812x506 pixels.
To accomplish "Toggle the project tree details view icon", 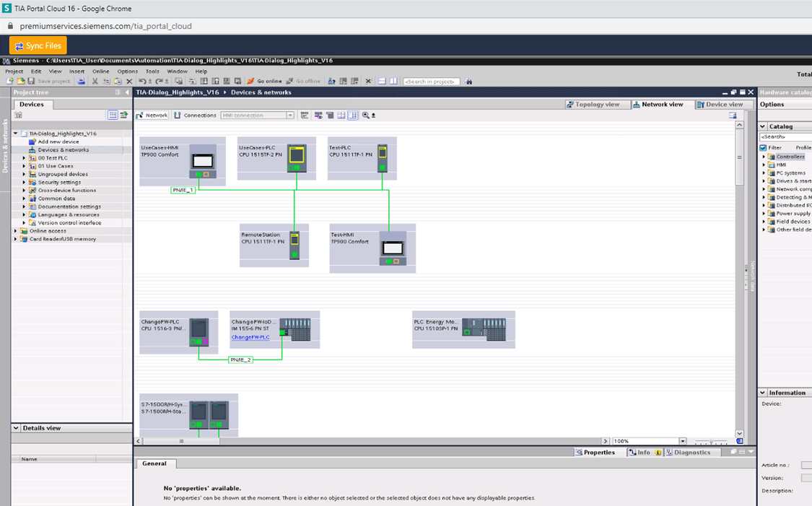I will click(113, 115).
